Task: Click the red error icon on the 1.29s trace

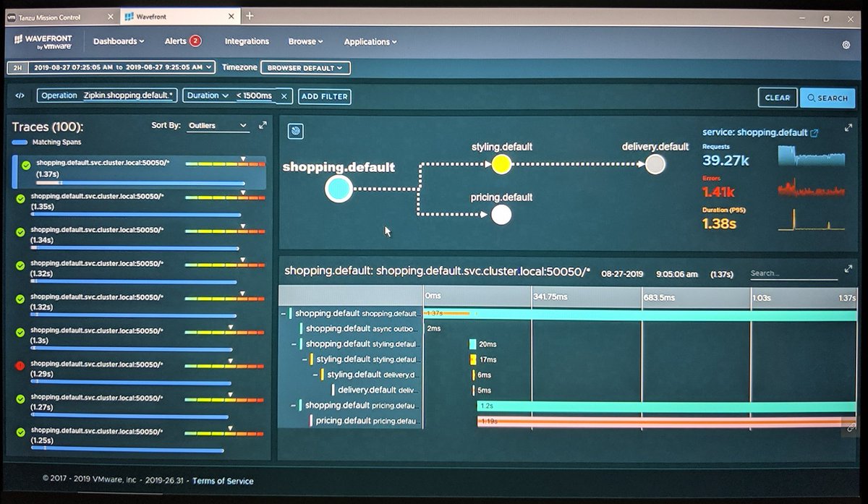Action: click(18, 364)
